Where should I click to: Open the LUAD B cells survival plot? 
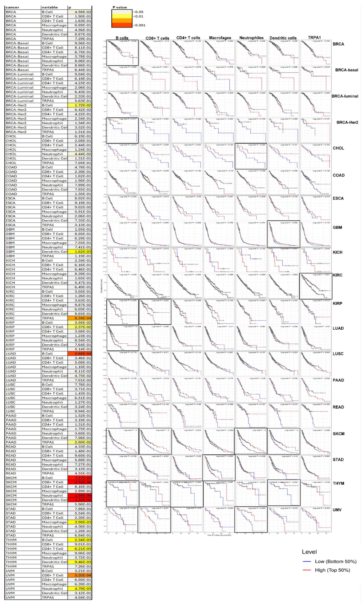tap(123, 338)
